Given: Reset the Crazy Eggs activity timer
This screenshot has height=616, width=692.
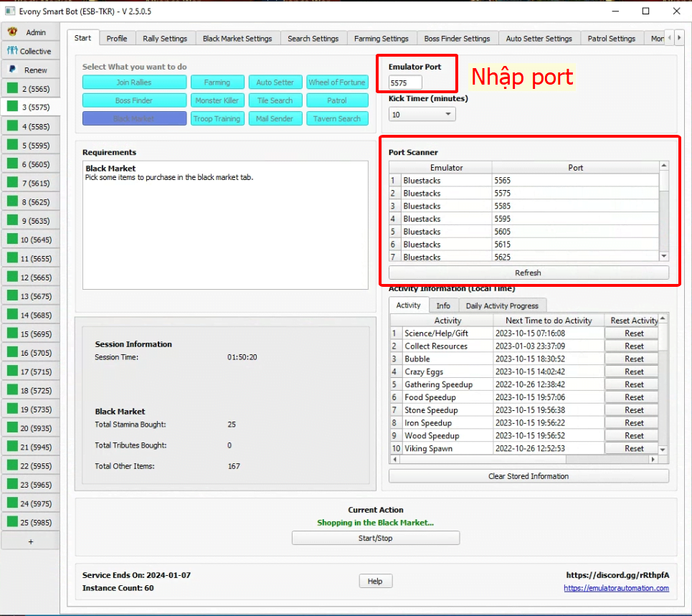Looking at the screenshot, I should click(x=634, y=371).
